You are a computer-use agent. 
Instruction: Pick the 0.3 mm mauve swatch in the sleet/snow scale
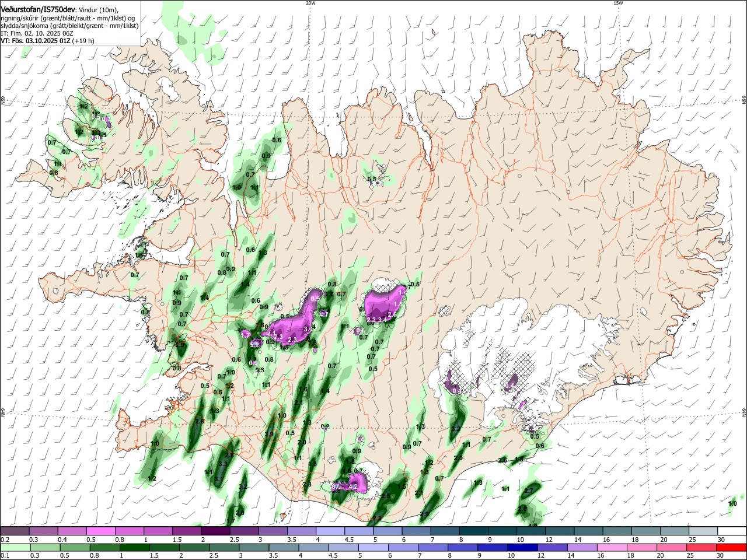(43, 531)
